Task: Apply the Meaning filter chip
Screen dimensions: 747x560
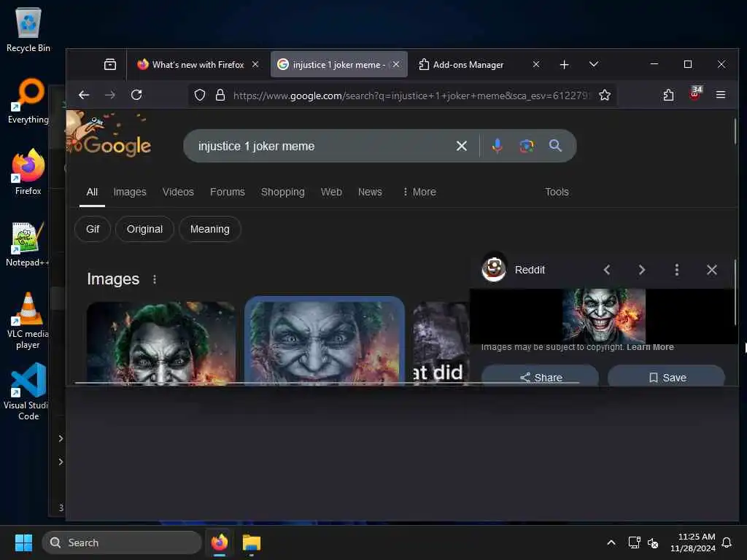Action: pos(209,229)
